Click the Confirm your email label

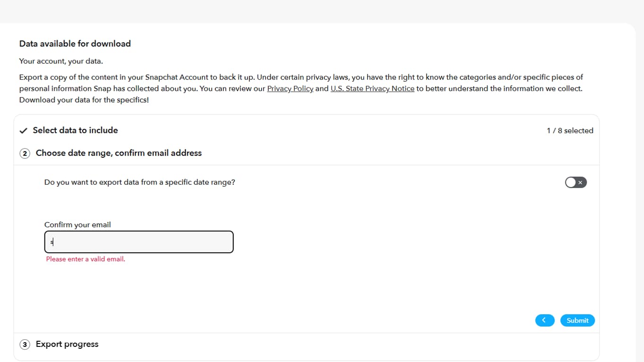point(78,225)
